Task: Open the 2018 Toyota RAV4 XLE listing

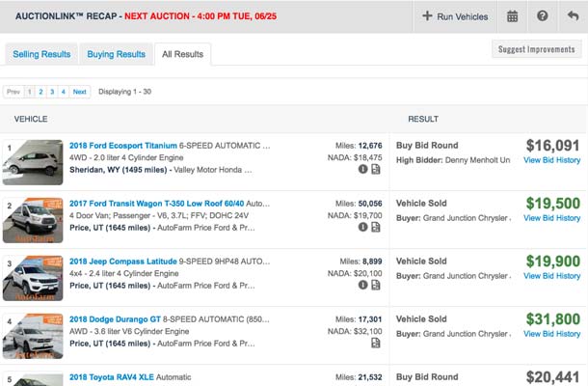Action: [x=112, y=377]
